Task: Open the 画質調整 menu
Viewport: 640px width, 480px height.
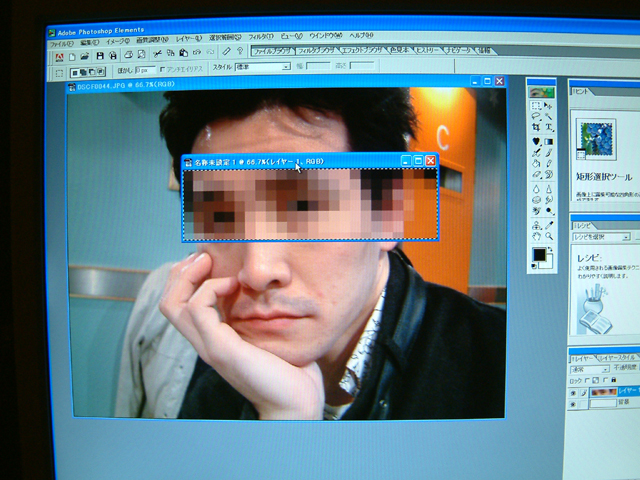Action: click(x=152, y=40)
